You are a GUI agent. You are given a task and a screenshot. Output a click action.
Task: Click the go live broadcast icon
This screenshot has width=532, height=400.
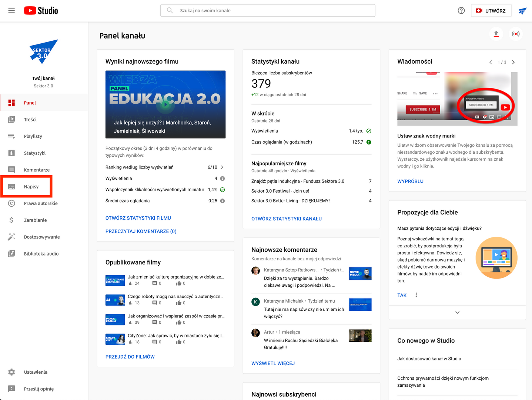click(x=515, y=34)
